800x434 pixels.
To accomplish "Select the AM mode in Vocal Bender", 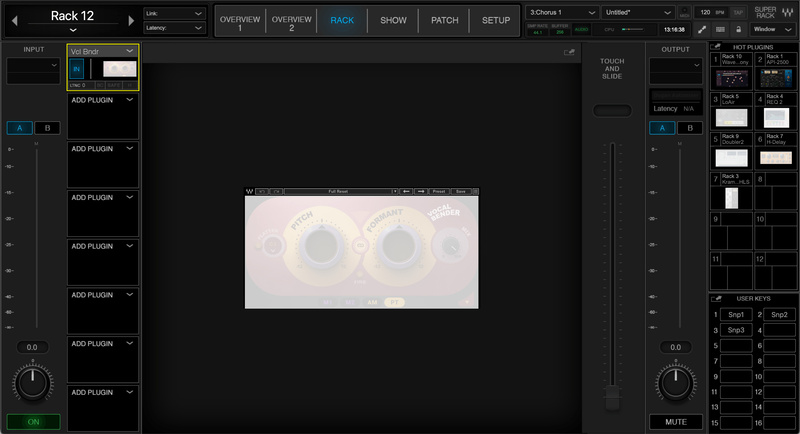I will pos(372,302).
